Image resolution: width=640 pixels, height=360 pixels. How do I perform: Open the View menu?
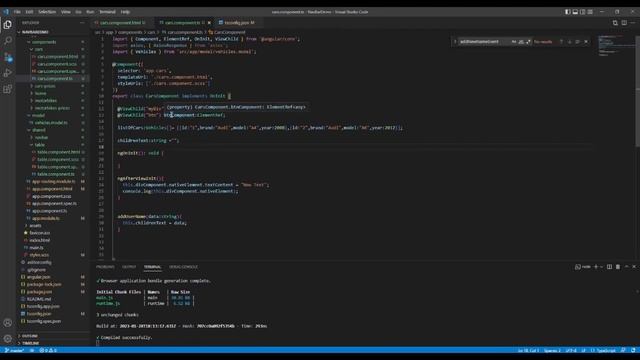[66, 12]
